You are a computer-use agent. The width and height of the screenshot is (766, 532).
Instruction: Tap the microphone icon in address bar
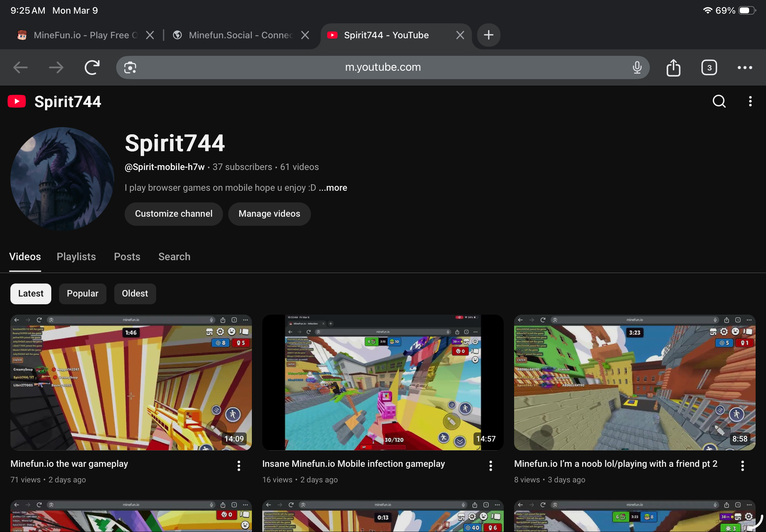point(636,68)
